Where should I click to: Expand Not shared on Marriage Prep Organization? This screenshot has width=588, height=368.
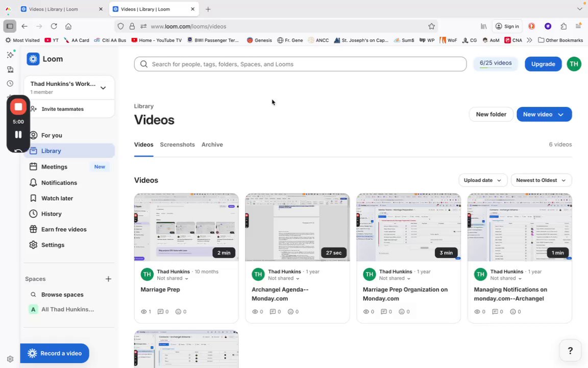(395, 278)
